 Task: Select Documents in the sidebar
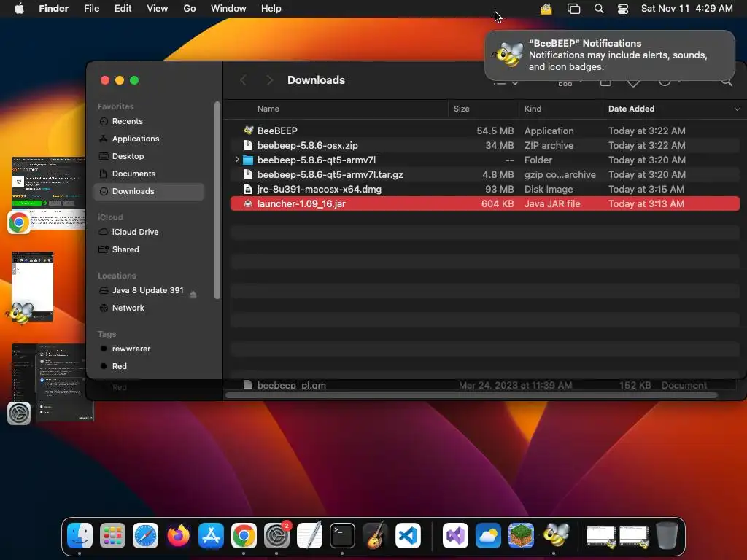(x=149, y=174)
